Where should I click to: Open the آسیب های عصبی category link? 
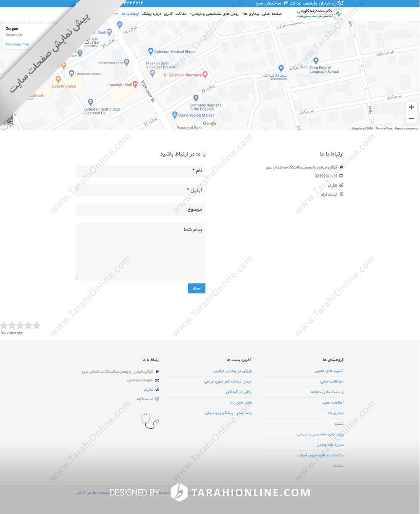tap(329, 371)
